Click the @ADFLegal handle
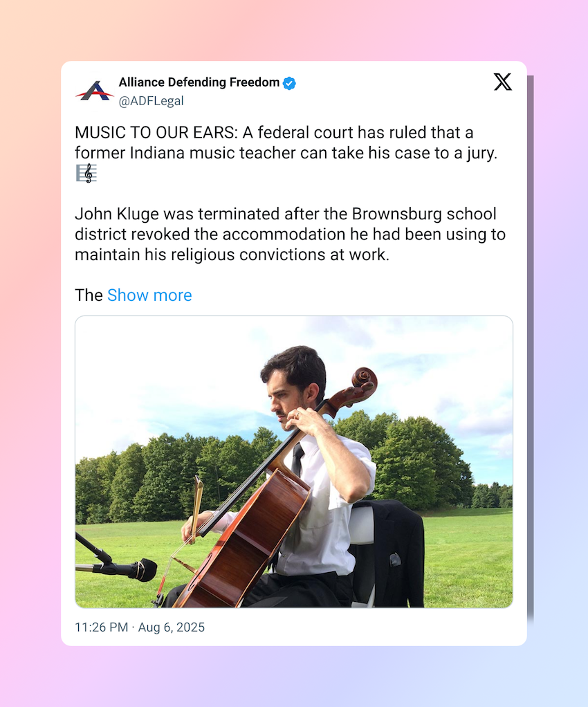The height and width of the screenshot is (707, 588). click(x=151, y=101)
